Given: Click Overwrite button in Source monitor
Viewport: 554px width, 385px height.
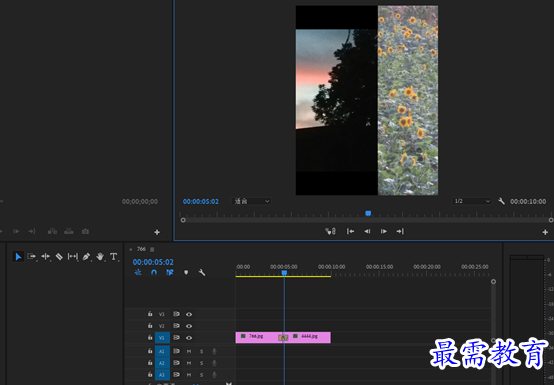Looking at the screenshot, I should click(69, 231).
